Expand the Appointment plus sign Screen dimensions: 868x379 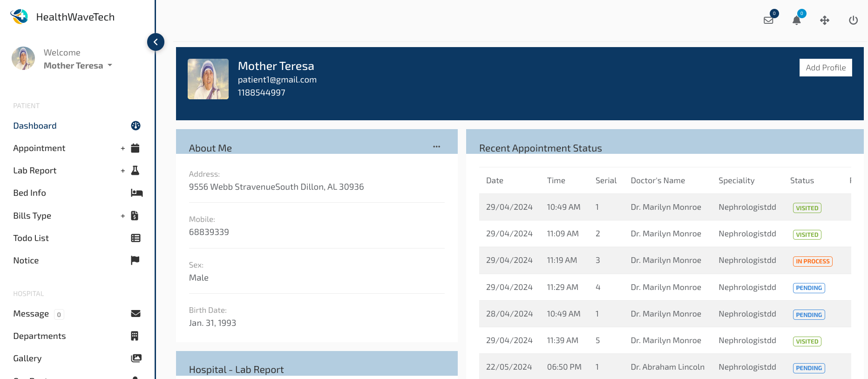(x=123, y=149)
